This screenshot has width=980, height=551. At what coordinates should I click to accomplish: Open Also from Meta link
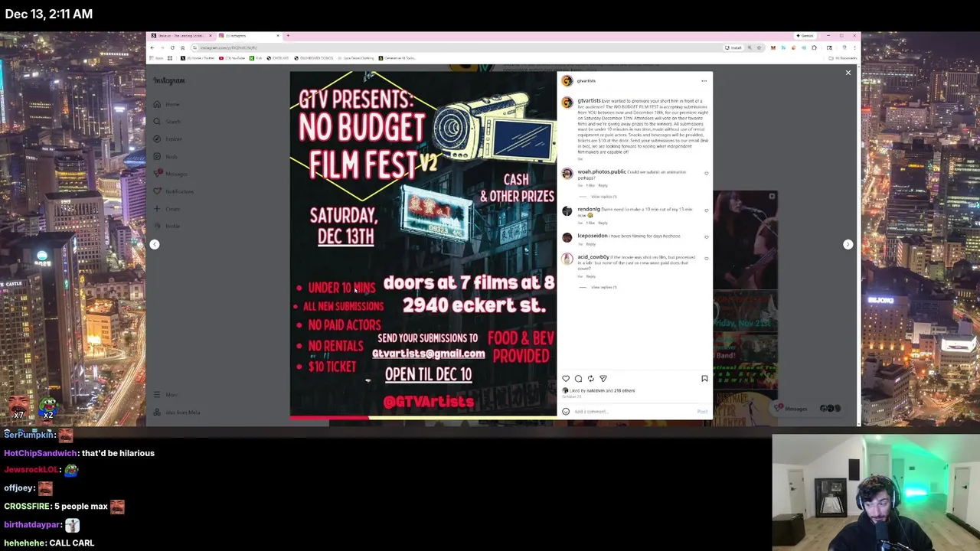(x=177, y=412)
